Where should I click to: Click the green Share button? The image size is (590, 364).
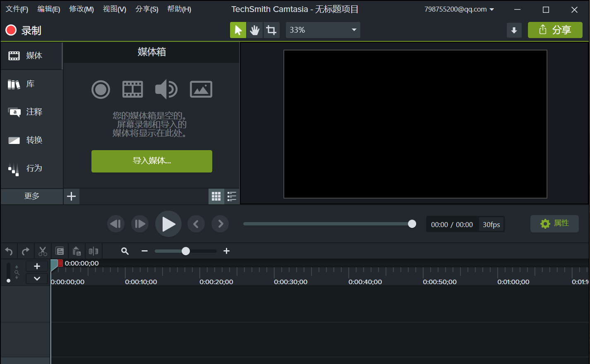555,30
